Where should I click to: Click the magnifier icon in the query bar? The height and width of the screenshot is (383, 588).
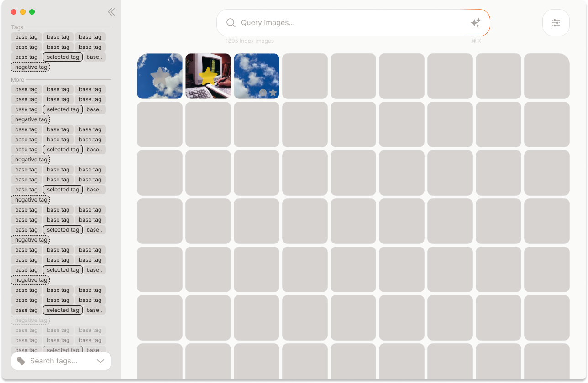pos(231,23)
